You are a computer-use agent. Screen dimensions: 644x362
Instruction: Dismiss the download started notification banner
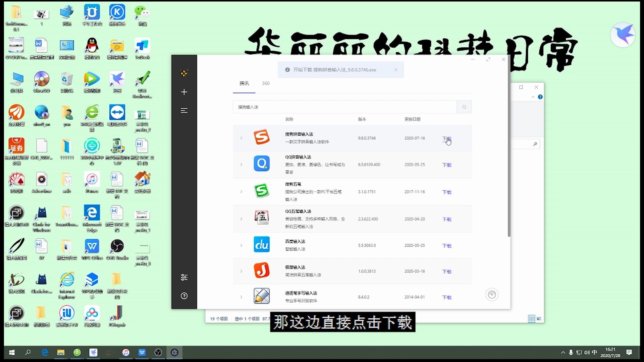point(396,70)
